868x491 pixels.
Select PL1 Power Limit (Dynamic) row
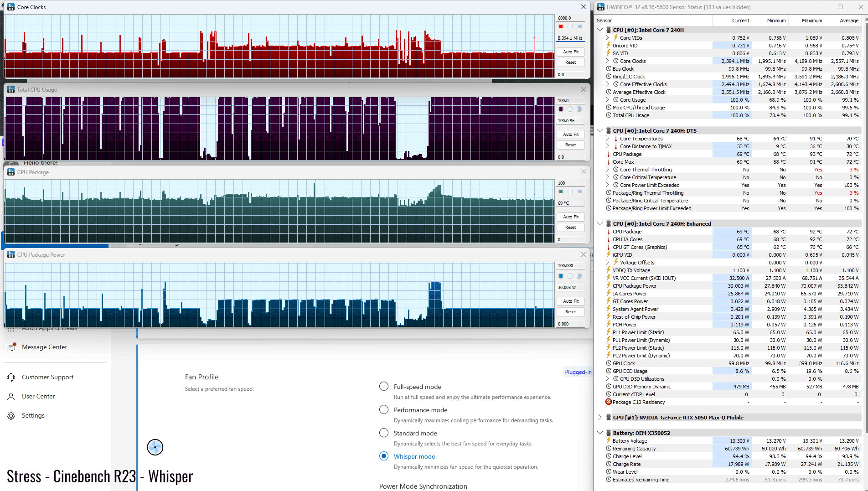tap(733, 340)
